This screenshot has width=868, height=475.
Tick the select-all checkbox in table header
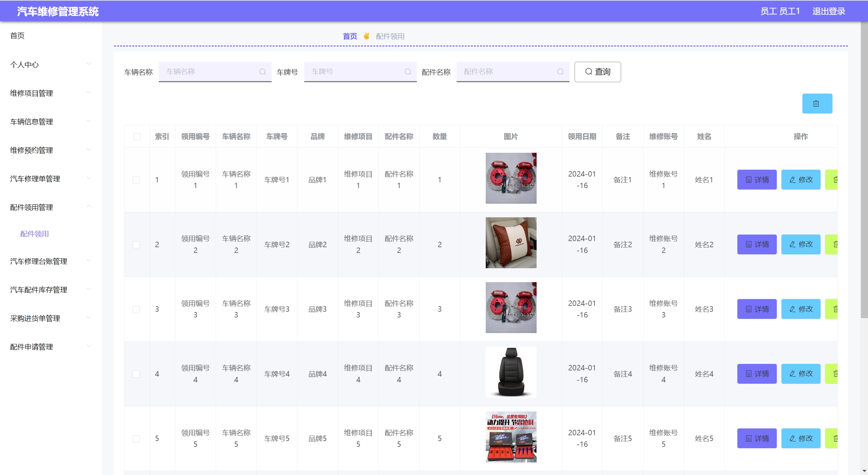click(x=137, y=136)
